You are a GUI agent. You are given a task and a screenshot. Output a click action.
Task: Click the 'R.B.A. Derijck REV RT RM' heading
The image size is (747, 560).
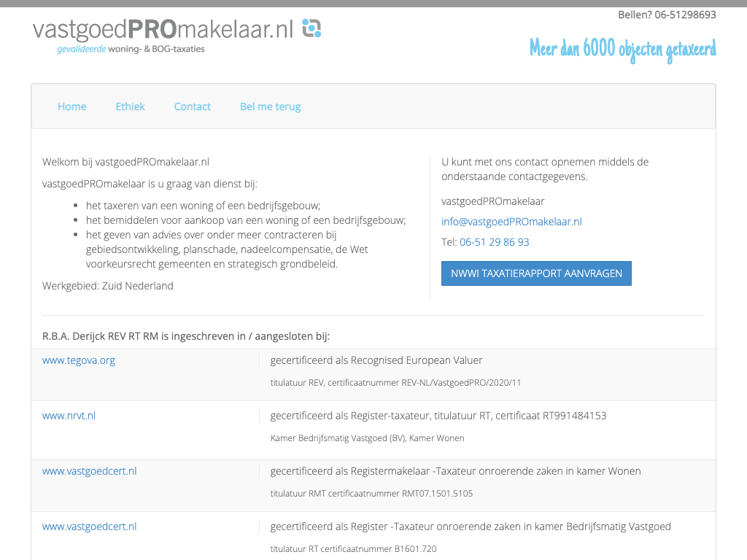click(x=186, y=336)
